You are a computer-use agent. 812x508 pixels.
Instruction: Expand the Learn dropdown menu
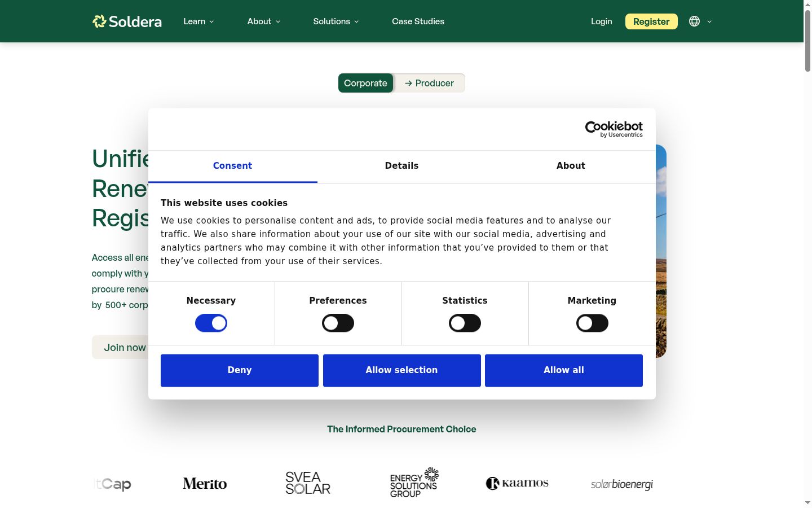(x=198, y=21)
